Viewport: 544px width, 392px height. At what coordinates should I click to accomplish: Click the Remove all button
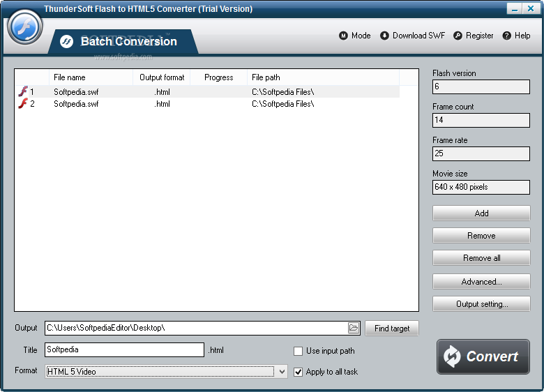coord(481,258)
